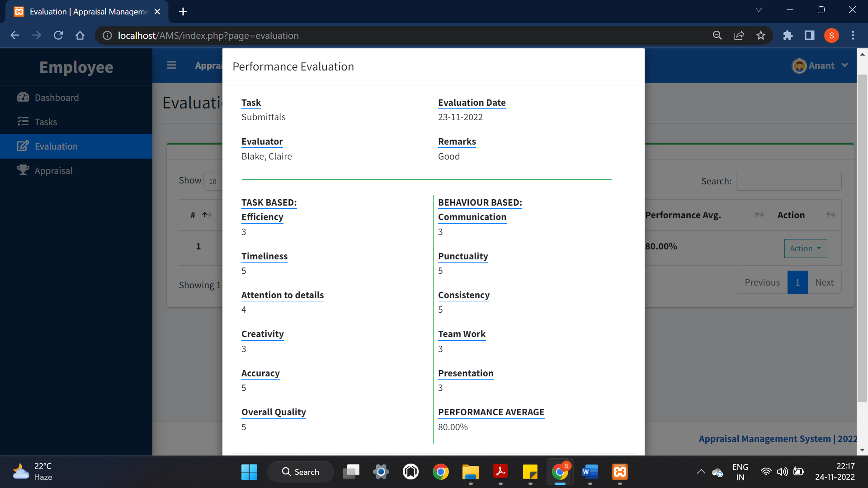Switch to the Evaluation browser tab

[x=81, y=12]
